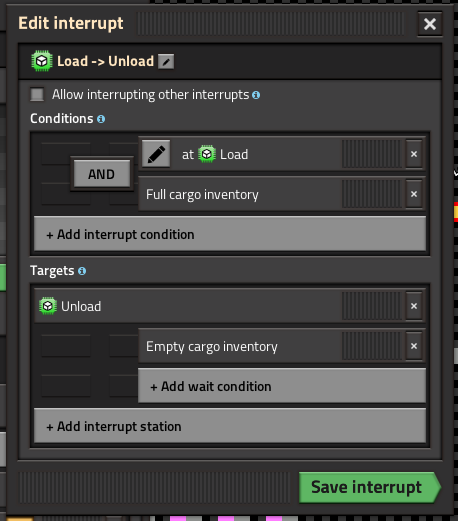Click the drag grip on the Unload station row
Image resolution: width=458 pixels, height=521 pixels.
click(x=372, y=306)
